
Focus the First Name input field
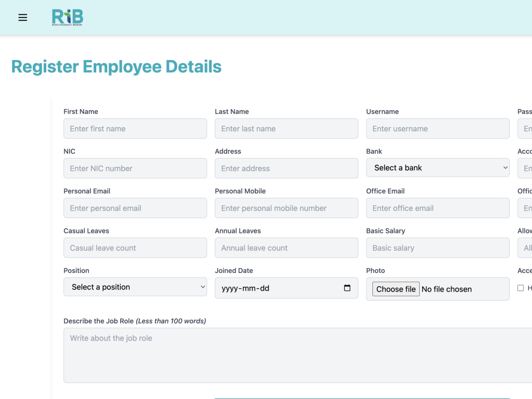click(135, 129)
